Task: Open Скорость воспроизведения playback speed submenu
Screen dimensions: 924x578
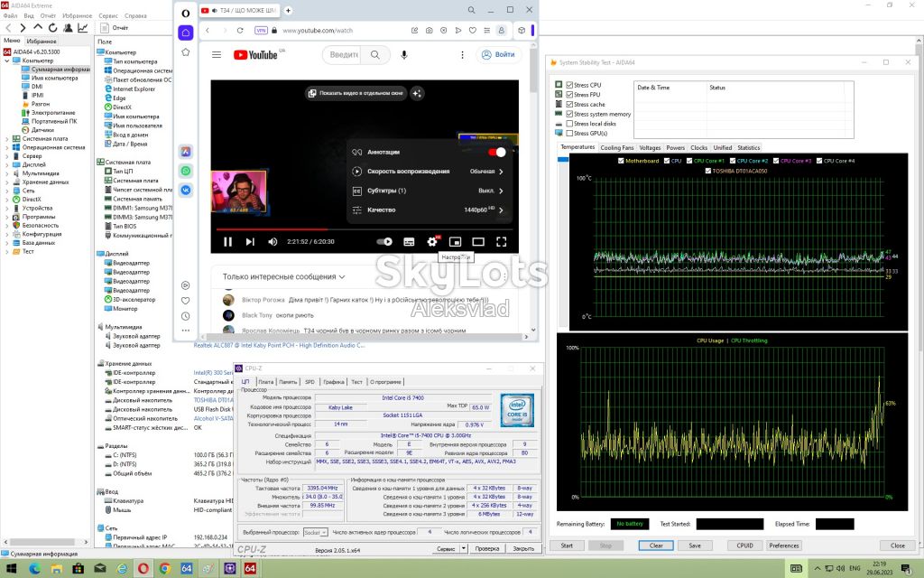Action: (429, 172)
